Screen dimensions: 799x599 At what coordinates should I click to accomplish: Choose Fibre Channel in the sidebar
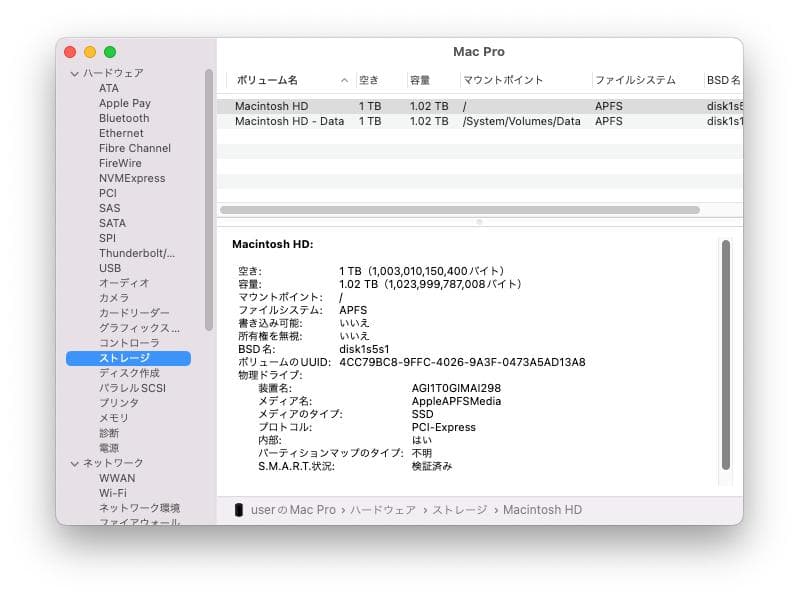click(135, 148)
